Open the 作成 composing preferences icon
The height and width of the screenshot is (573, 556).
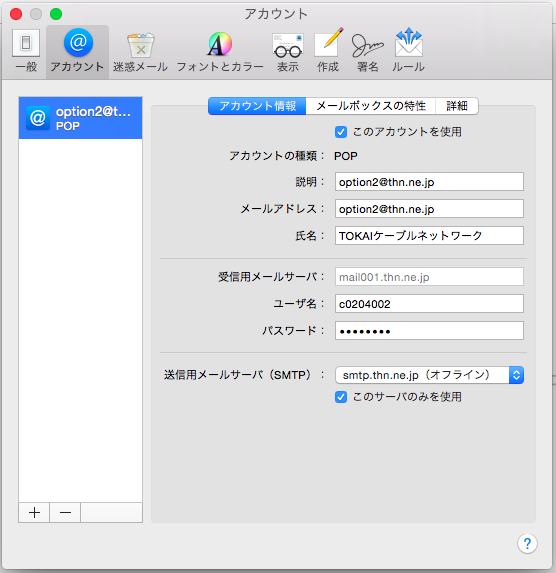(x=328, y=51)
